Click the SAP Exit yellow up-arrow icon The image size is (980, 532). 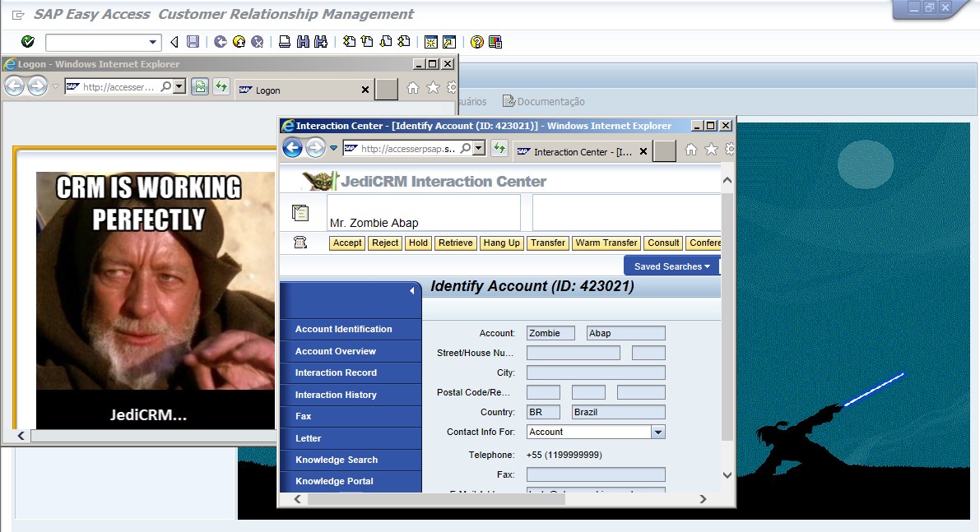(239, 42)
